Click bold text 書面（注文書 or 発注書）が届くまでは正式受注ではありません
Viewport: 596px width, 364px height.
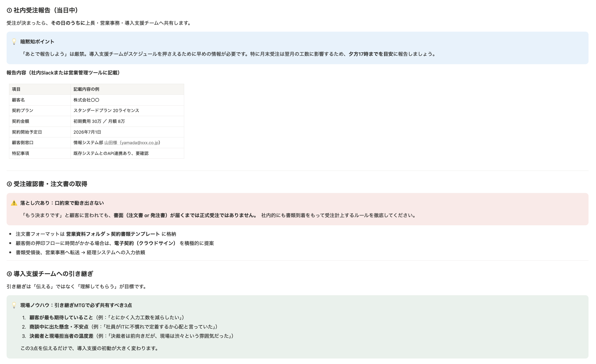tap(186, 215)
